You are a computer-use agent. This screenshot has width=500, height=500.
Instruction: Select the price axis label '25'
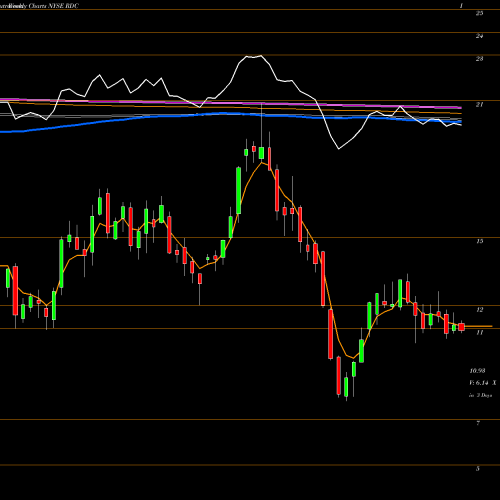pos(479,13)
